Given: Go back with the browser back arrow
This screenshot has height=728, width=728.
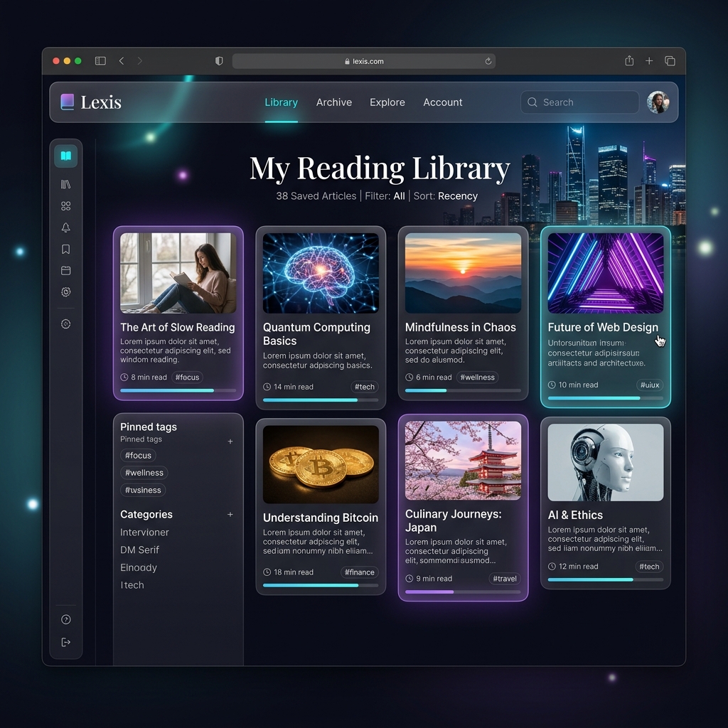Looking at the screenshot, I should [122, 61].
